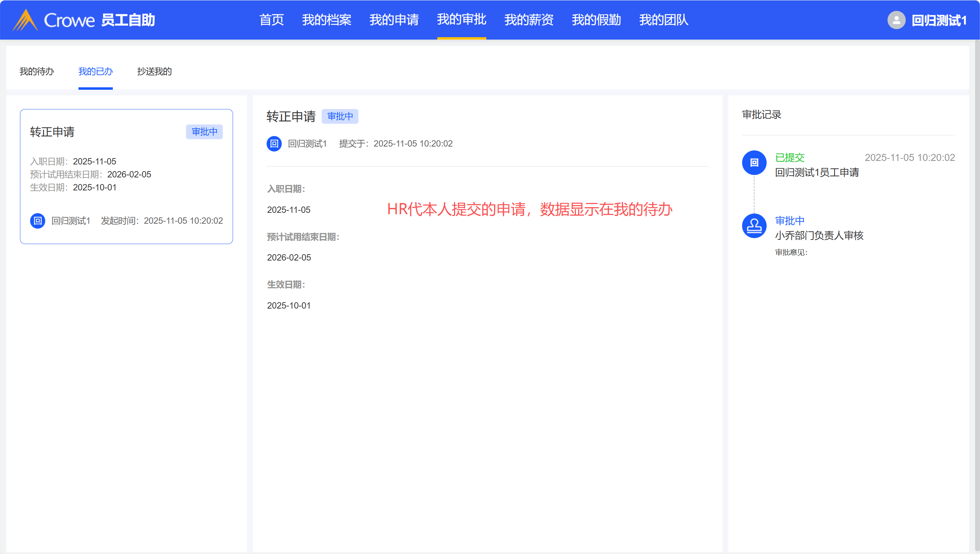Screen dimensions: 980x554
Task: Select the 转正申请 card in the list
Action: pos(126,176)
